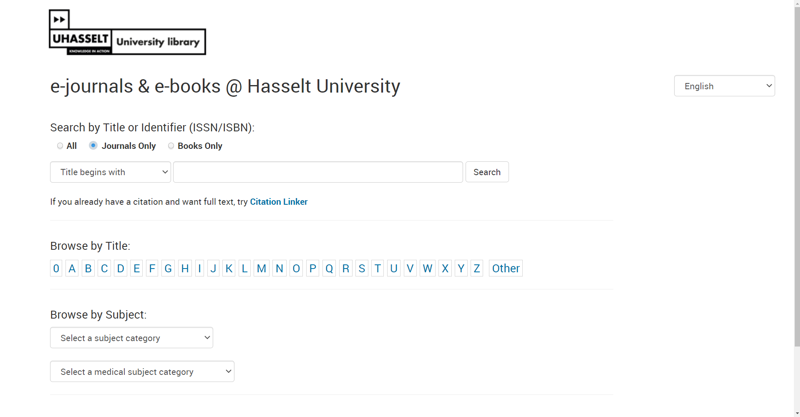The width and height of the screenshot is (800, 417).
Task: Choose the Journals Only option
Action: click(x=93, y=146)
